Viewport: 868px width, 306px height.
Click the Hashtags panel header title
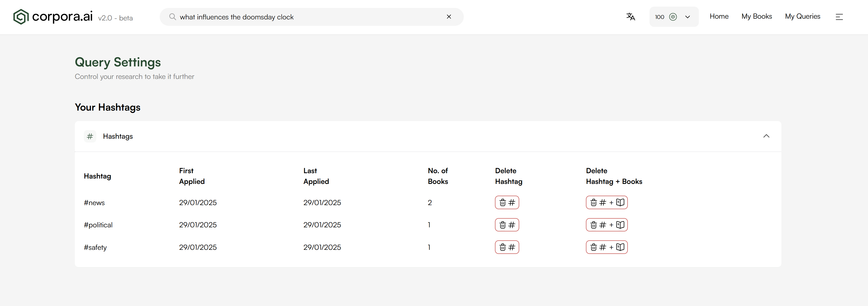coord(118,136)
